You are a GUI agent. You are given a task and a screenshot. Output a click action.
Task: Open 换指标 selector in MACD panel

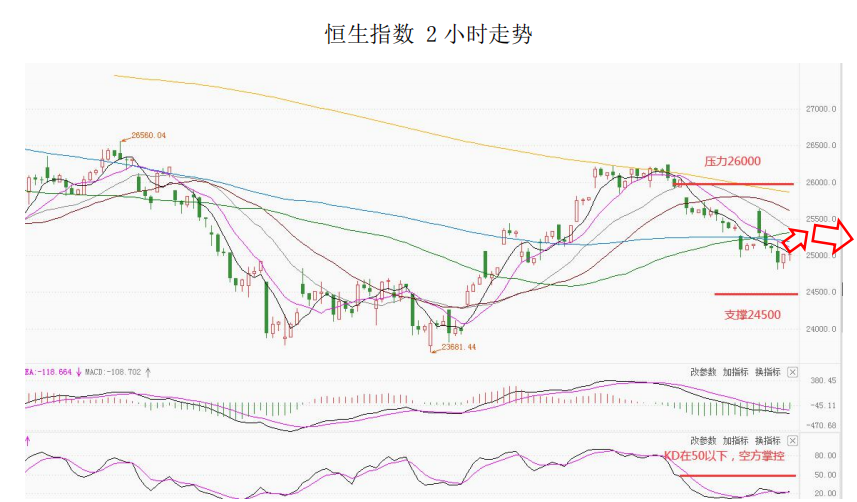point(767,372)
